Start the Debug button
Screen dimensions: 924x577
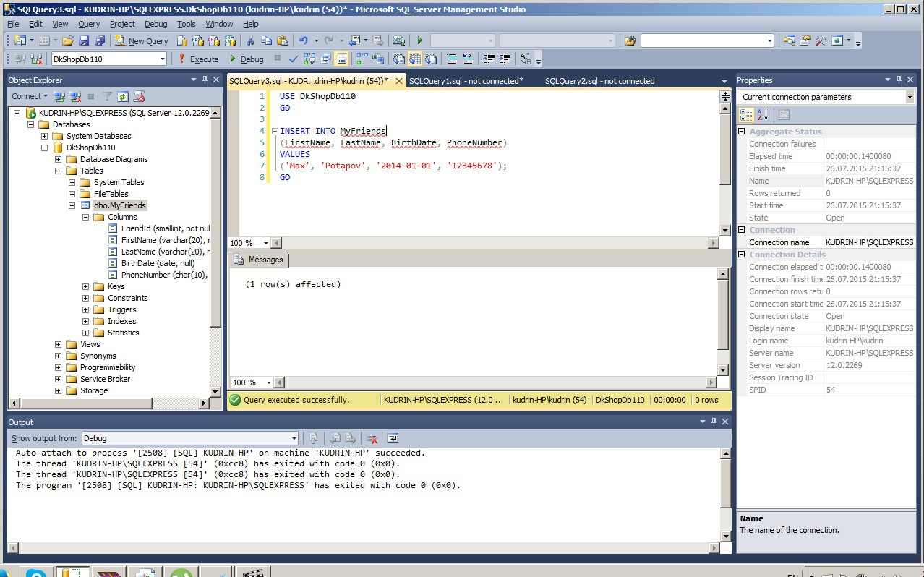pos(246,59)
